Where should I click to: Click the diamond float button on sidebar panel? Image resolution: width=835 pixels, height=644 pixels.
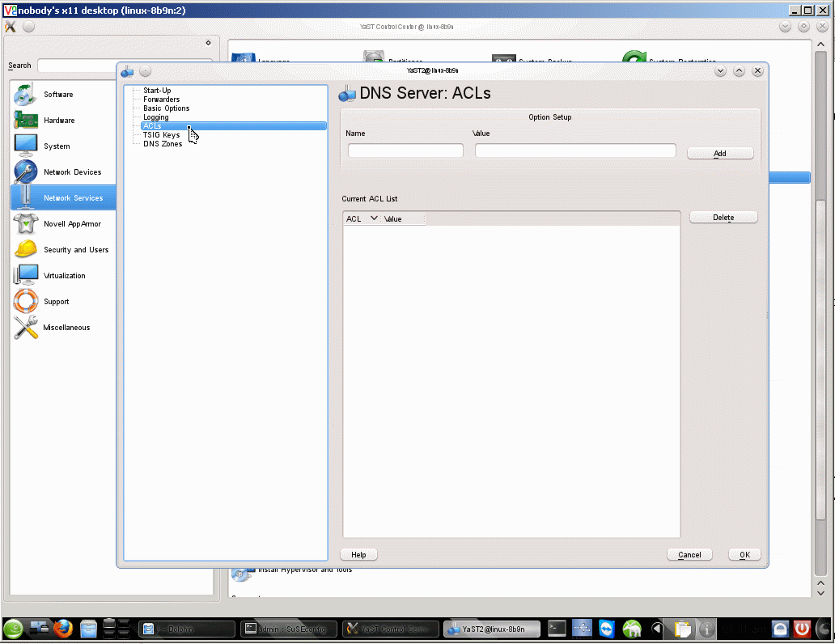point(208,43)
